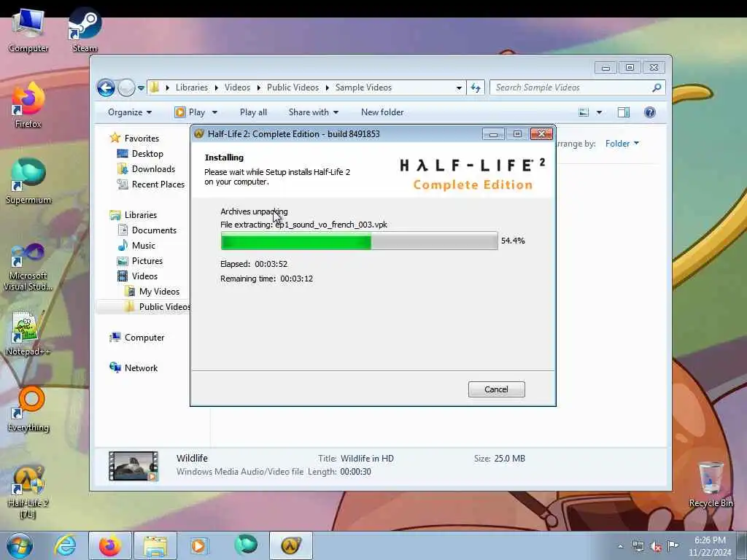Select Downloads in the navigation pane

tap(146, 169)
